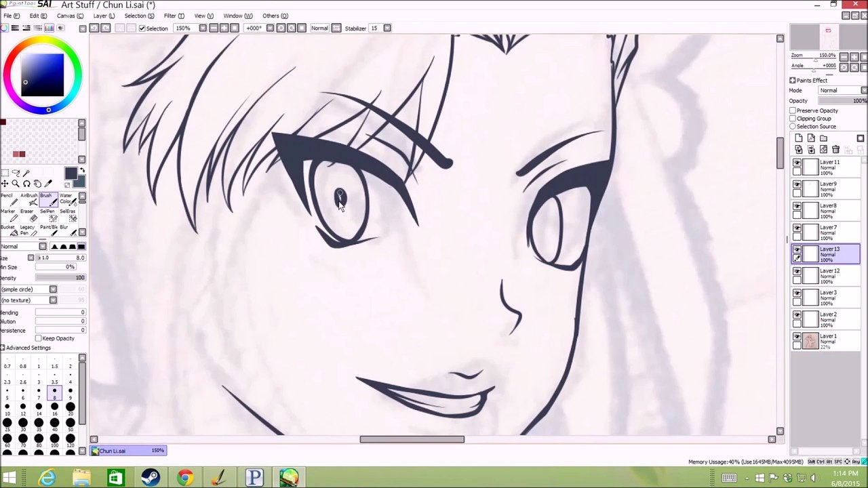868x488 pixels.
Task: Select the Lasso tool
Action: (16, 173)
